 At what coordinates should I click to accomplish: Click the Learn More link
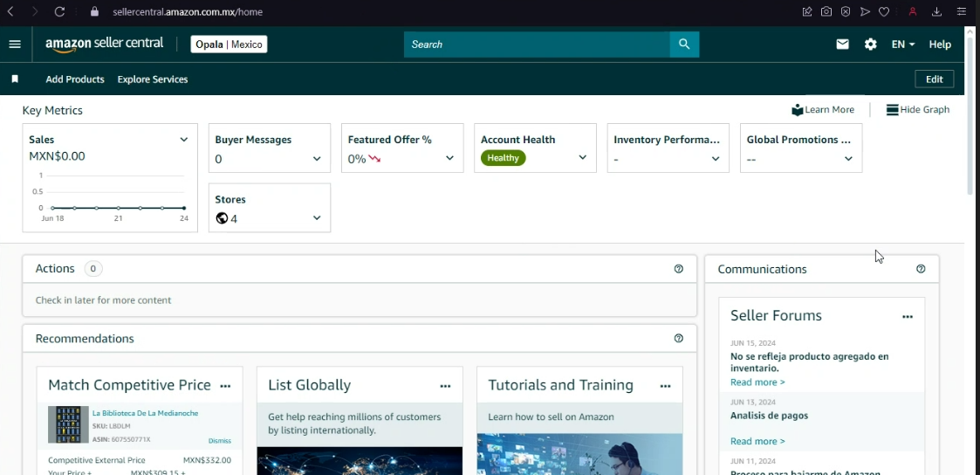(x=829, y=110)
